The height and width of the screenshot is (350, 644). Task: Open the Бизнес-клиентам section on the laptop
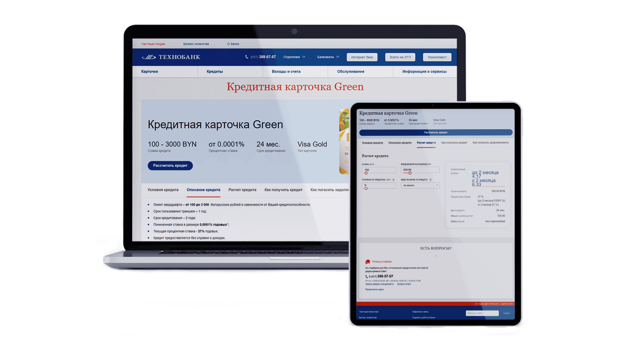(196, 44)
